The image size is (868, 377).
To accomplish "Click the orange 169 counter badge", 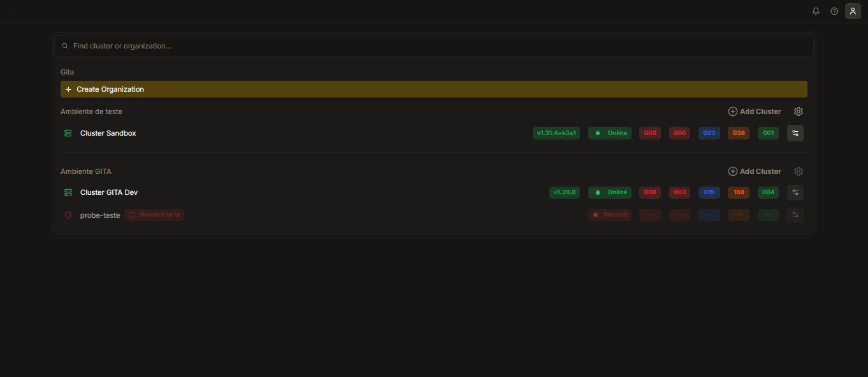I will click(x=739, y=192).
